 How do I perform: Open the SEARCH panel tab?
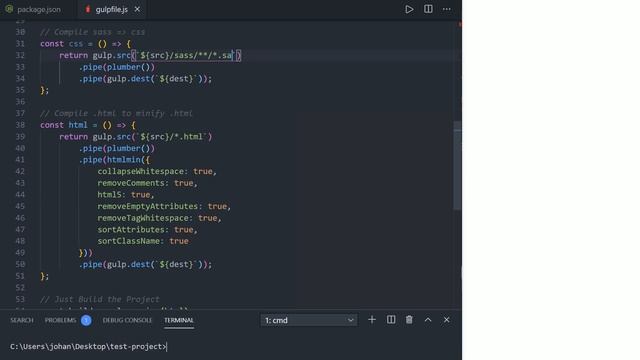22,320
